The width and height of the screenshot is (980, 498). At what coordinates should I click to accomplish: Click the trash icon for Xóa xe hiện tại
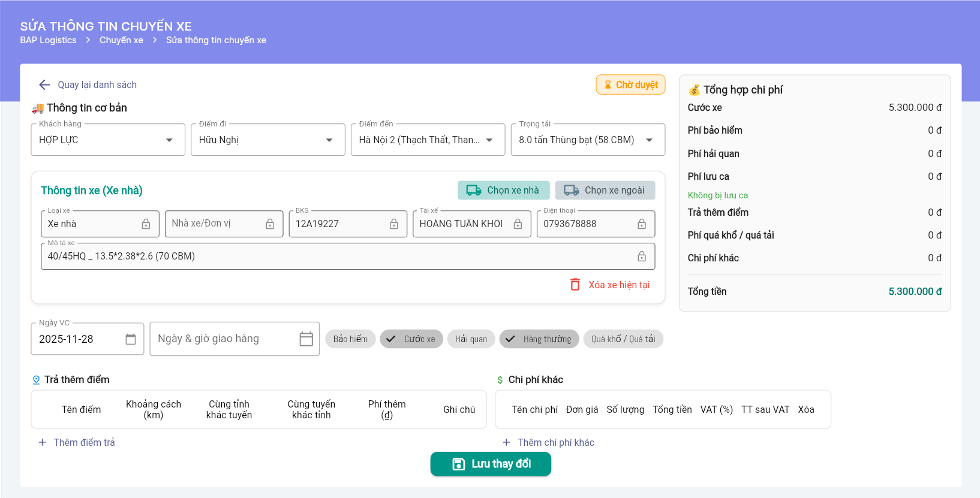tap(575, 285)
